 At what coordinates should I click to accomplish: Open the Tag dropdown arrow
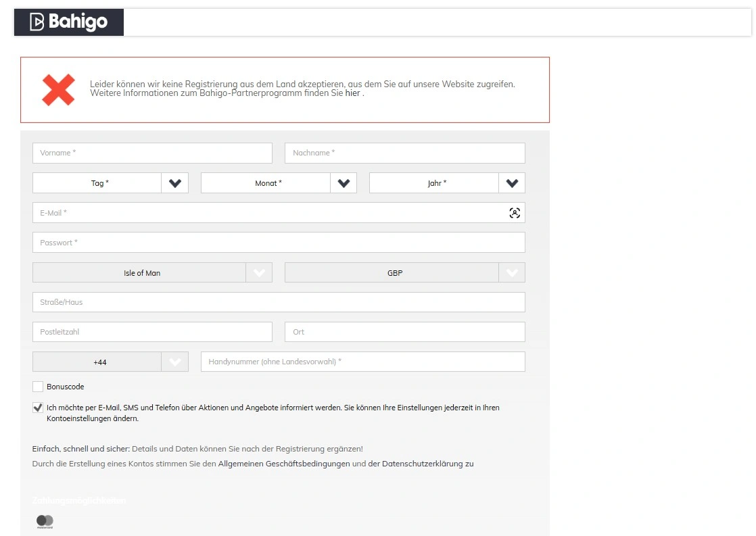(175, 183)
